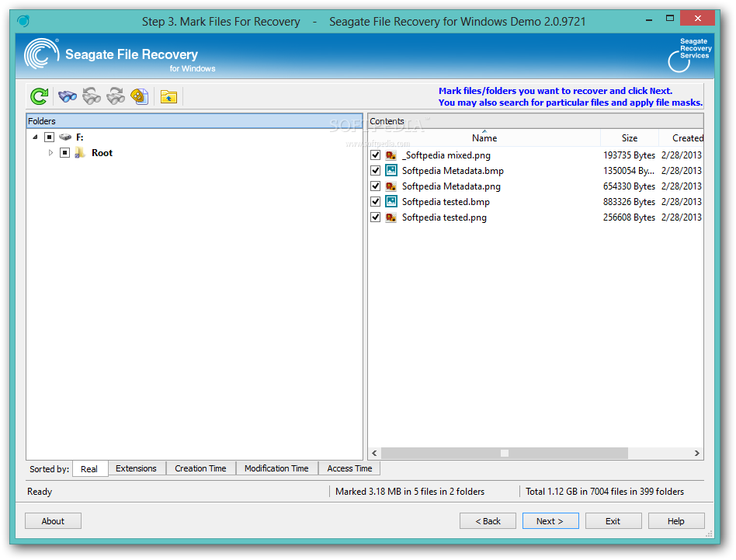This screenshot has height=560, width=736.
Task: Sort by the Created column header
Action: click(682, 138)
